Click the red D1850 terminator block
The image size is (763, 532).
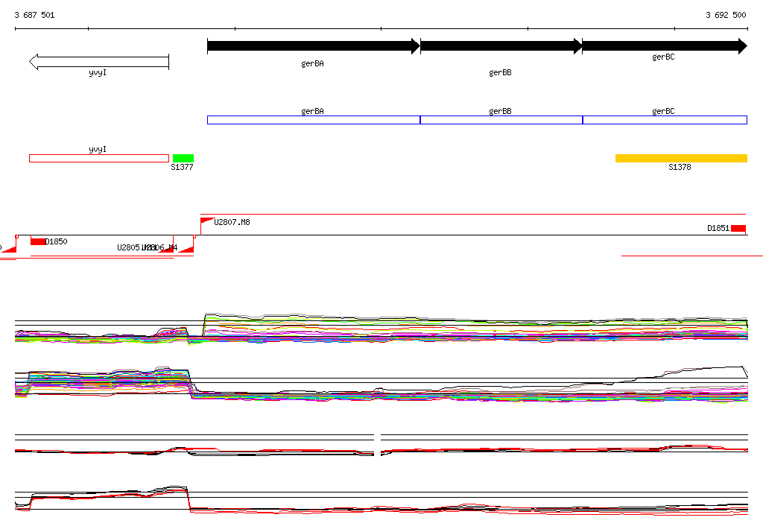[x=38, y=241]
